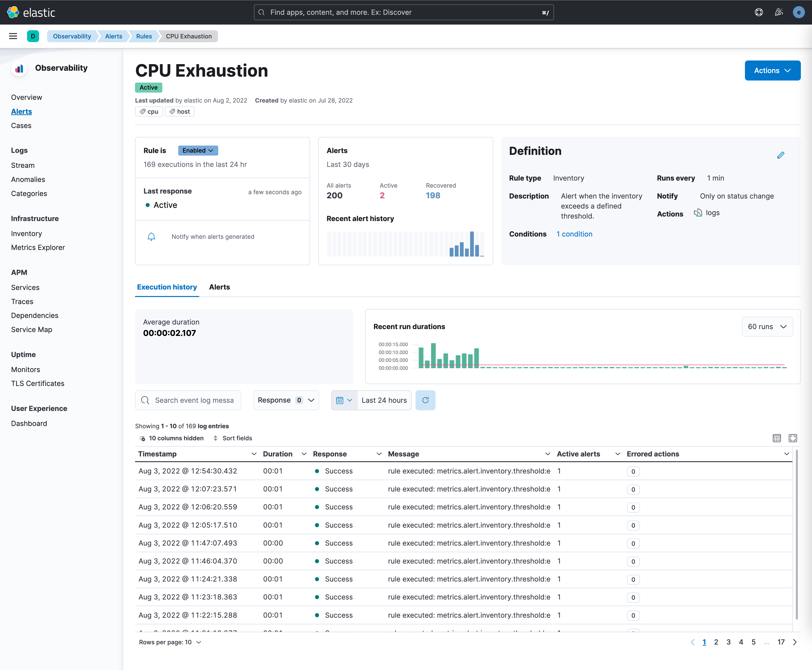Click inside the event log search field
The image size is (812, 670).
[193, 400]
